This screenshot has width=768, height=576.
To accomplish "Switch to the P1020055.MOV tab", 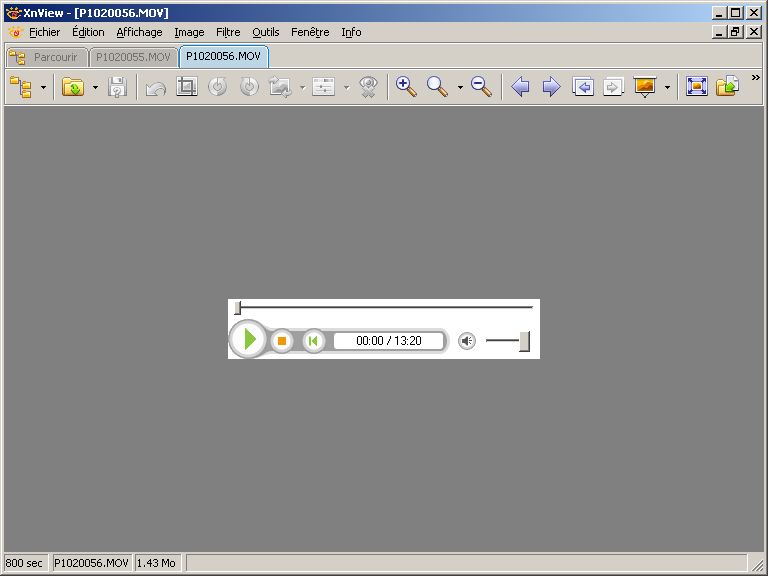I will click(133, 57).
